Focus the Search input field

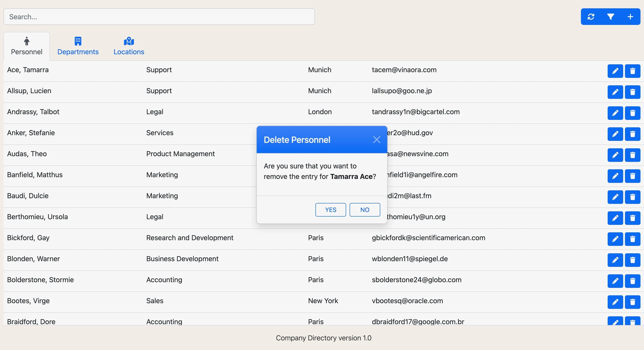(x=159, y=17)
